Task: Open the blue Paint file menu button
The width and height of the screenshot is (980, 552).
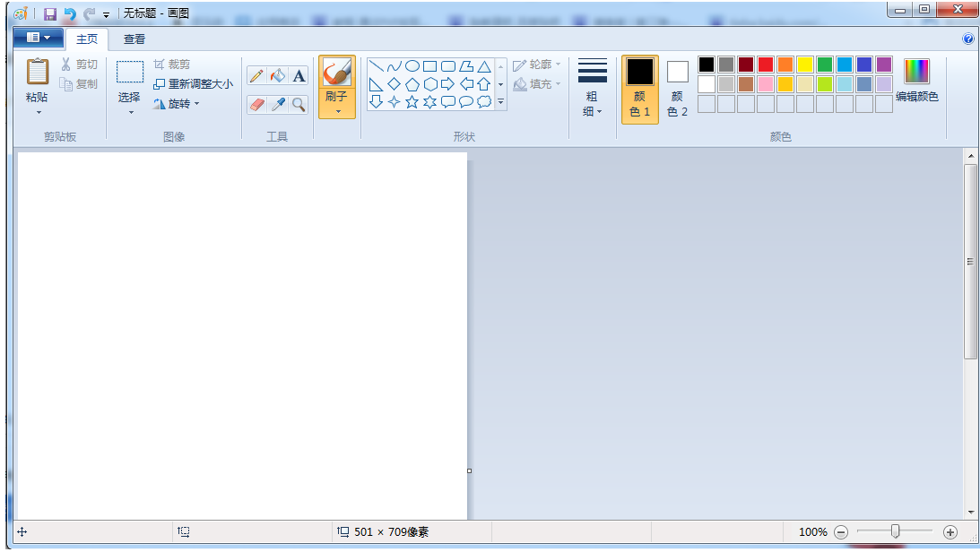Action: coord(39,38)
